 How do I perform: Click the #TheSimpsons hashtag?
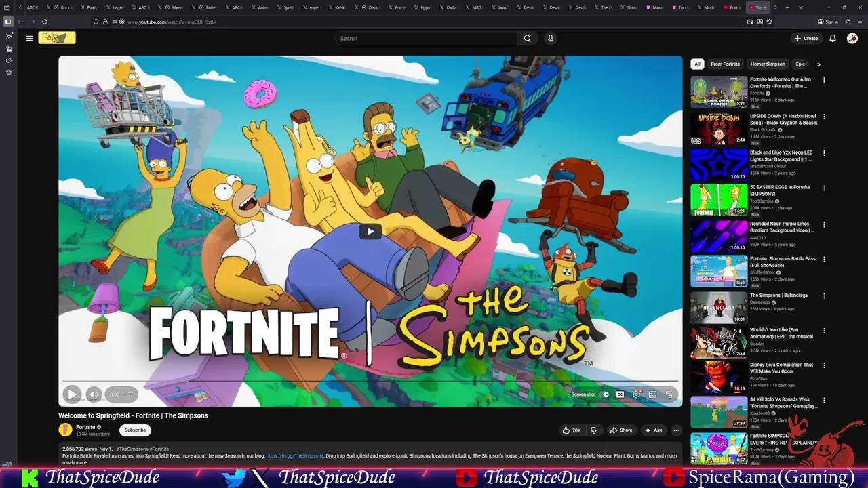click(132, 449)
